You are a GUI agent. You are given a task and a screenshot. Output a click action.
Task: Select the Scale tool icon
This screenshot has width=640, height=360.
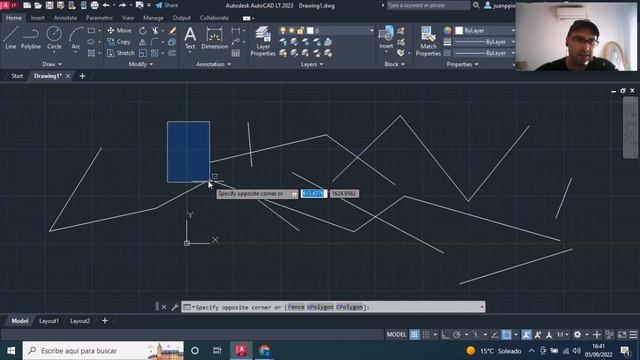[142, 53]
